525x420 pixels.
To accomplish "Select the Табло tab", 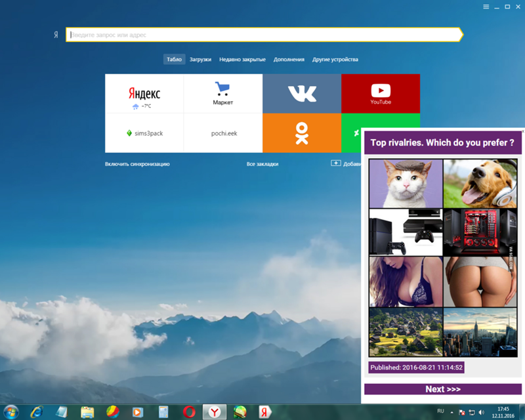I will pos(174,59).
